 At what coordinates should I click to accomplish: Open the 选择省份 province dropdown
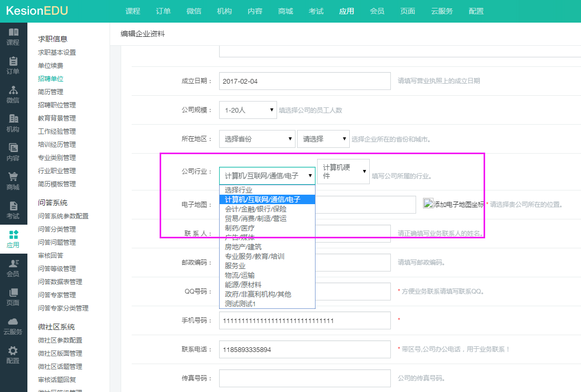tap(257, 139)
